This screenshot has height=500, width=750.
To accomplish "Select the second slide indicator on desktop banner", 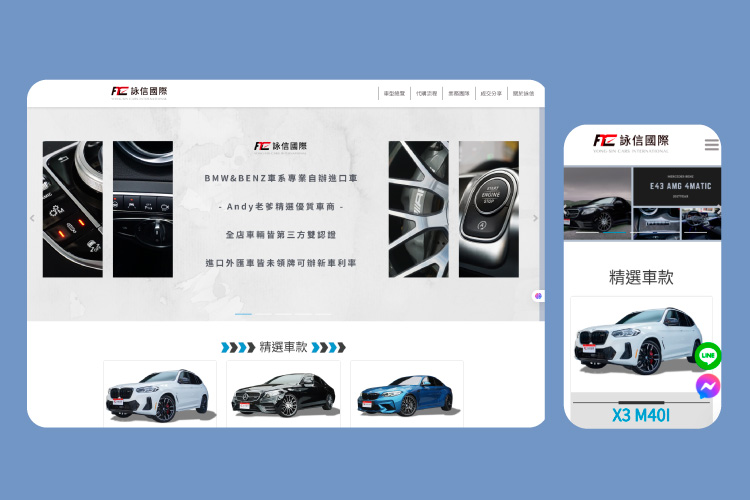I will click(x=263, y=314).
